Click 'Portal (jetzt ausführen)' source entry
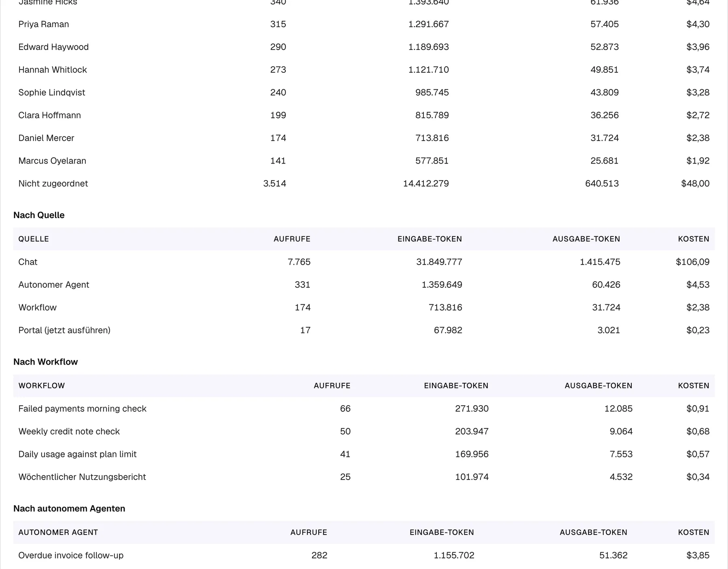This screenshot has height=569, width=728. click(x=64, y=330)
